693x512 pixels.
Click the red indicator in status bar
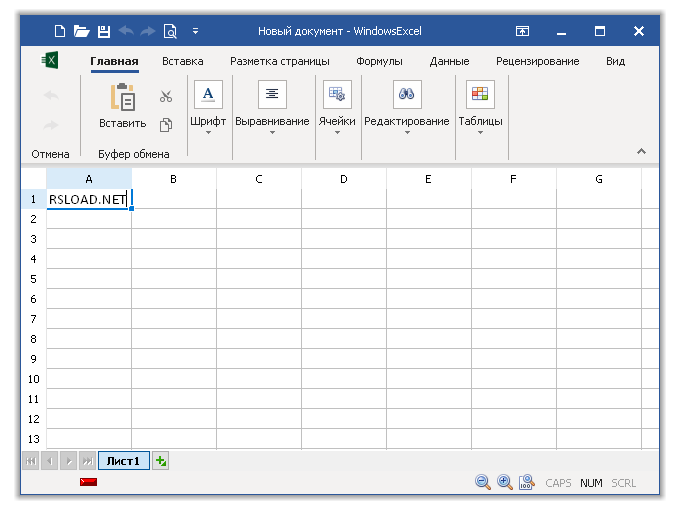(88, 482)
